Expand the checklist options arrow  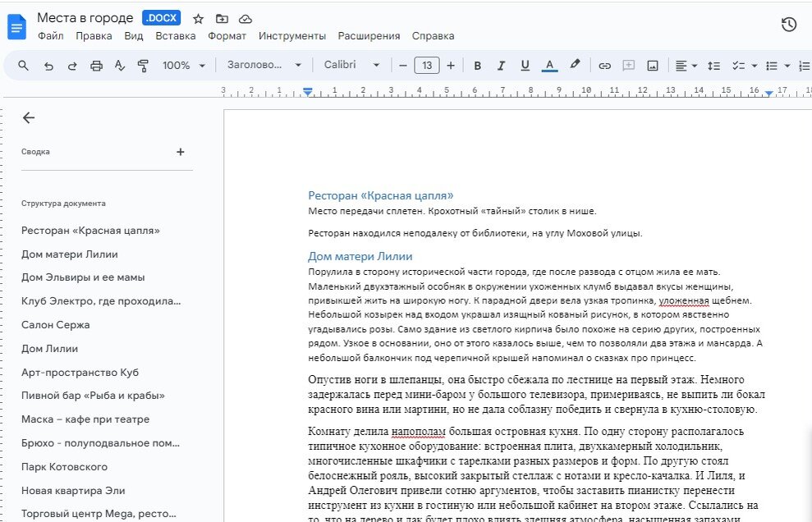point(754,66)
